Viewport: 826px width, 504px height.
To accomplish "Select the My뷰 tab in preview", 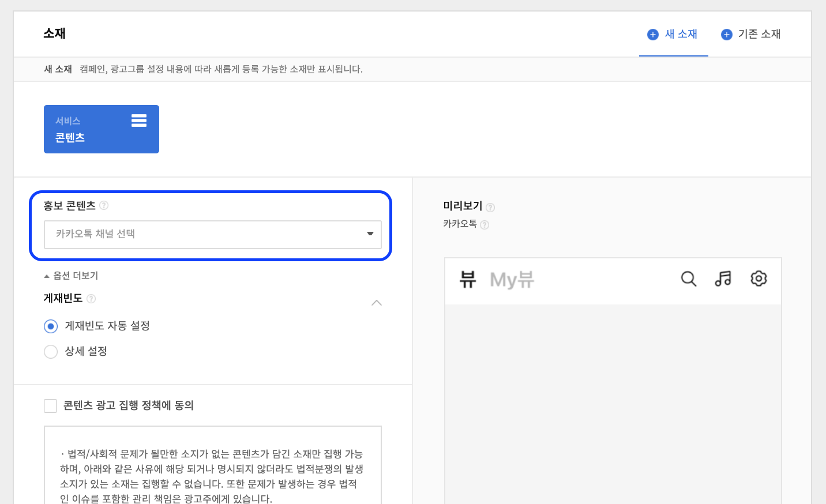I will click(512, 280).
